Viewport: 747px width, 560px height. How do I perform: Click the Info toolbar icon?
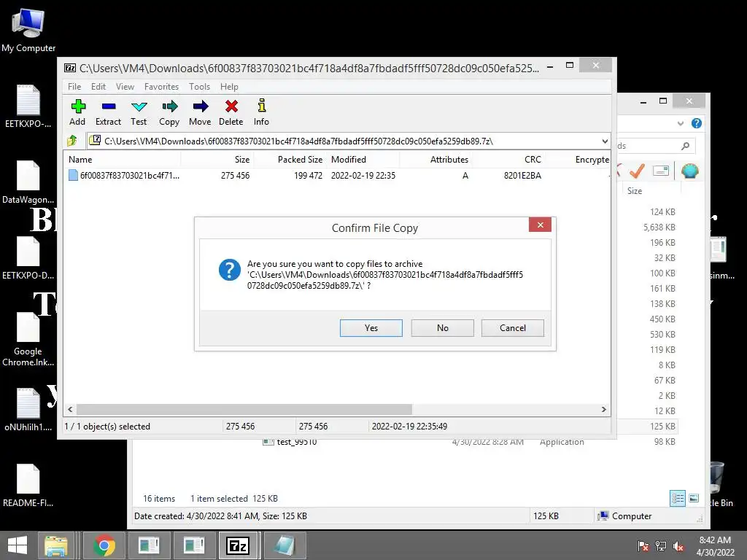click(x=261, y=112)
